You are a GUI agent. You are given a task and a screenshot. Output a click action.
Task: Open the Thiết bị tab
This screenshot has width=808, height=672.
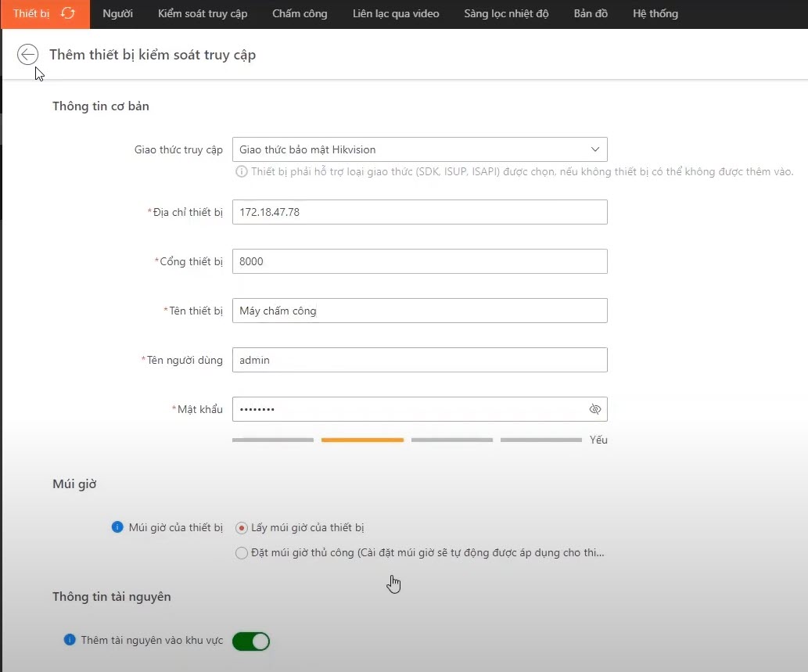pos(31,13)
